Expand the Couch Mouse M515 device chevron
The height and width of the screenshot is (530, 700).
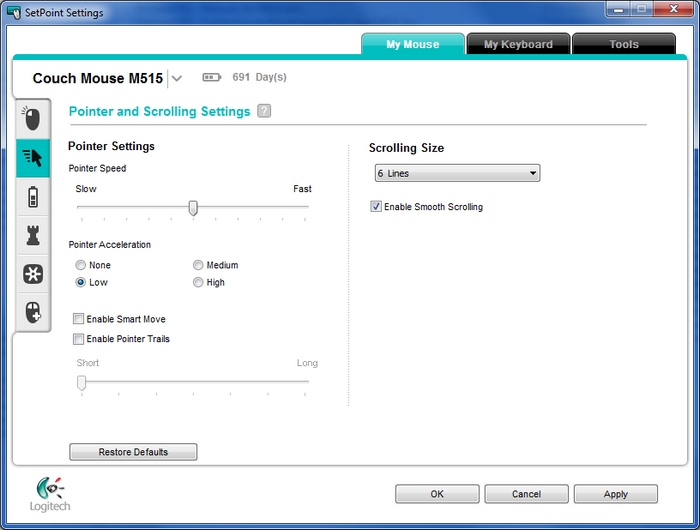(177, 79)
